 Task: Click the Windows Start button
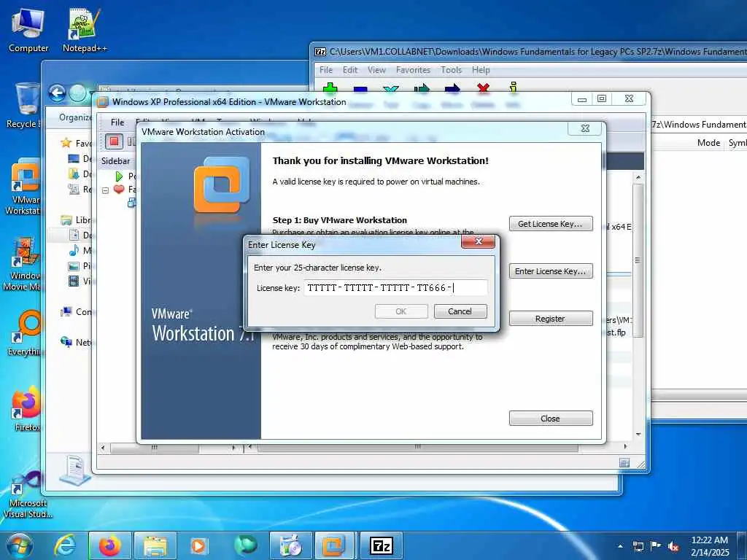tap(19, 545)
